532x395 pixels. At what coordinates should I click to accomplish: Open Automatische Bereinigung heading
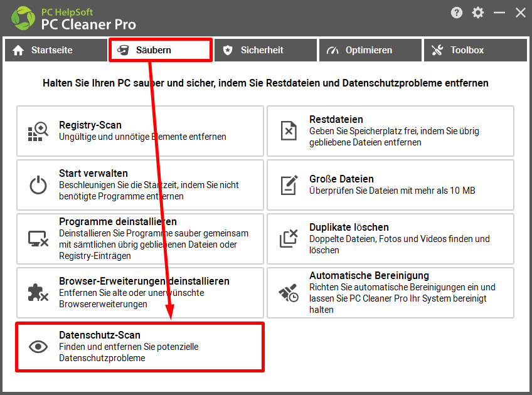click(369, 276)
